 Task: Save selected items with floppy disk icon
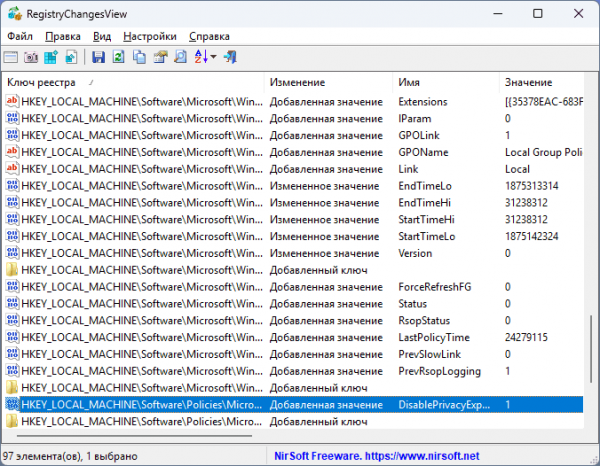pyautogui.click(x=98, y=57)
